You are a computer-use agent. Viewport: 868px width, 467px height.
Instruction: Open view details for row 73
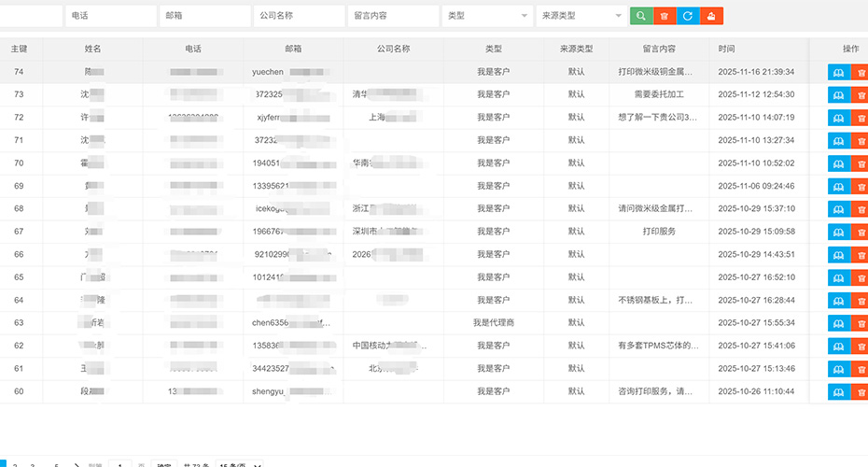[839, 94]
